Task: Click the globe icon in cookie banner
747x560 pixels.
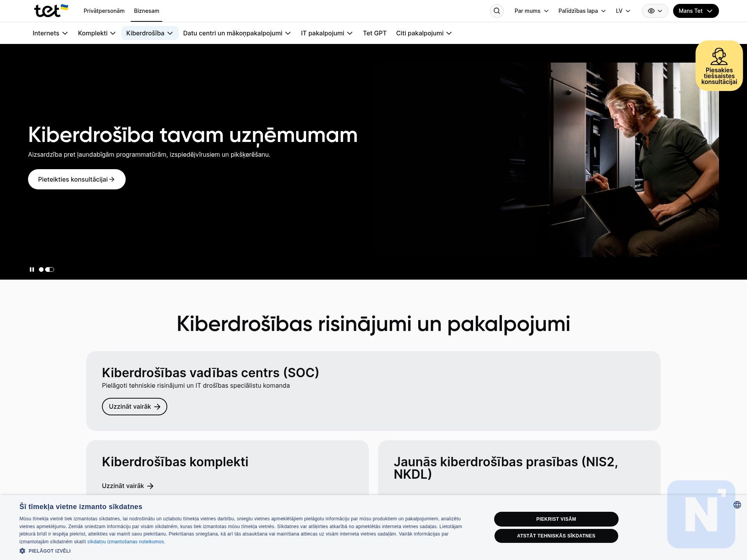Action: (737, 505)
